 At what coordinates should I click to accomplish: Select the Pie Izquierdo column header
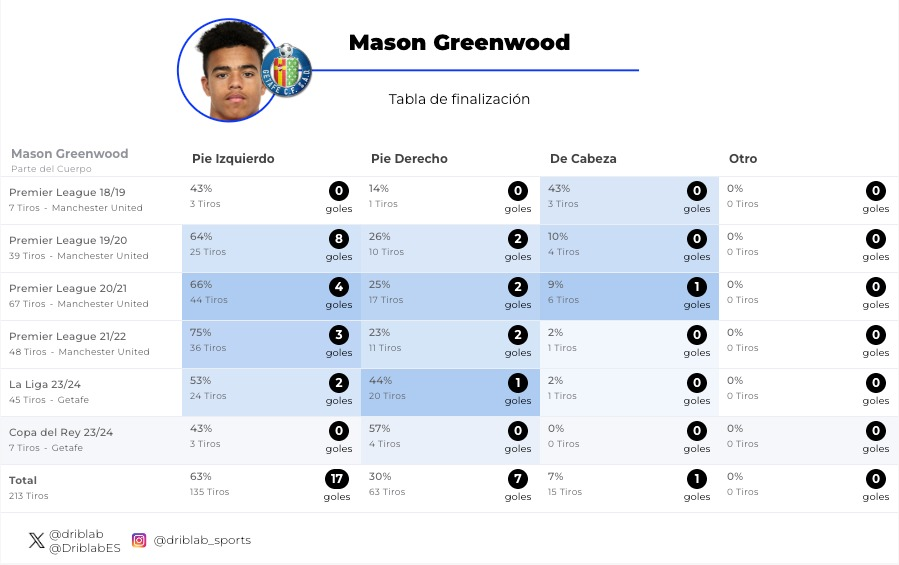click(x=233, y=159)
